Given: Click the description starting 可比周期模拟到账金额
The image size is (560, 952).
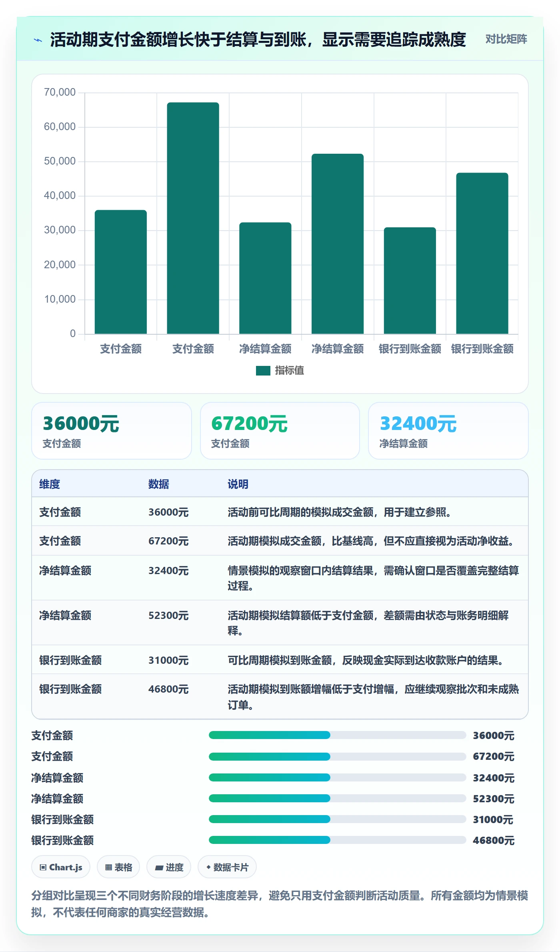Looking at the screenshot, I should [366, 660].
